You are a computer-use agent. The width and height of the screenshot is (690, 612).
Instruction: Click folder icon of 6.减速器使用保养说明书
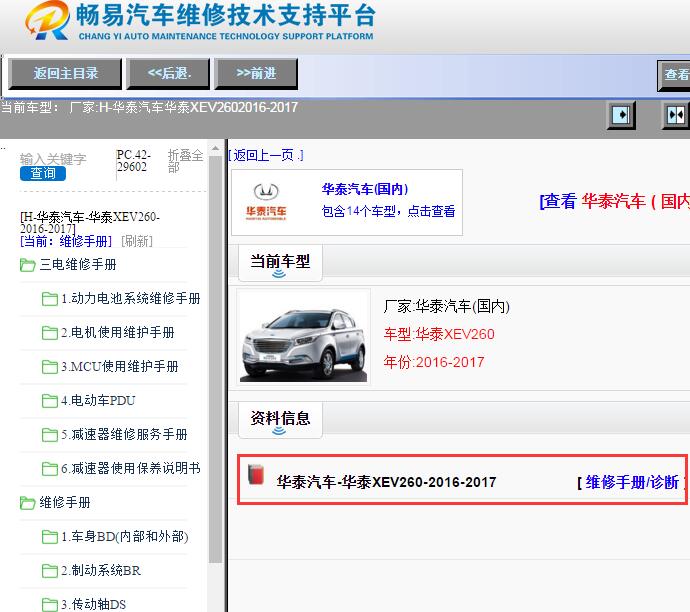[x=50, y=469]
